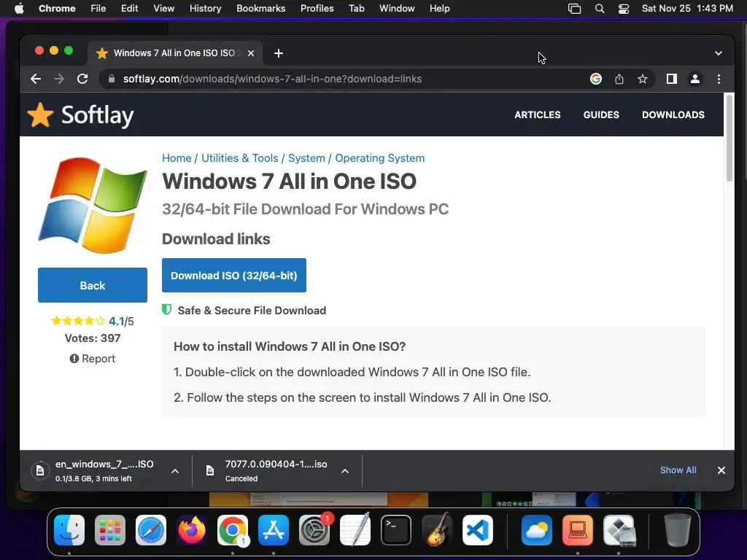Show All downloads

click(678, 470)
